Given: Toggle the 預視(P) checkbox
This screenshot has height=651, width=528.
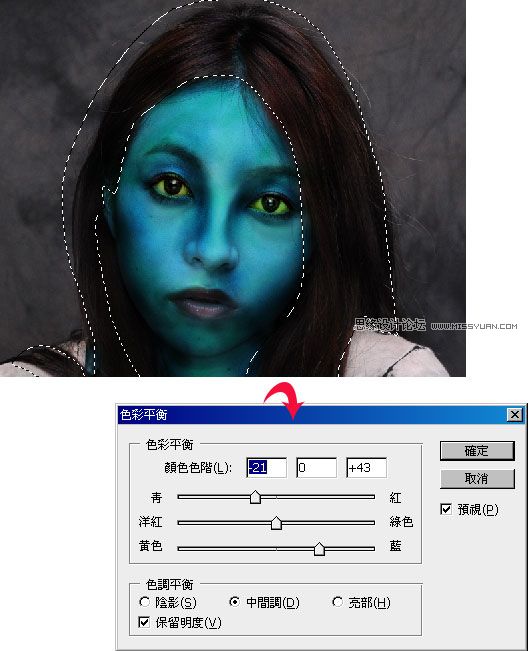Looking at the screenshot, I should [x=446, y=509].
